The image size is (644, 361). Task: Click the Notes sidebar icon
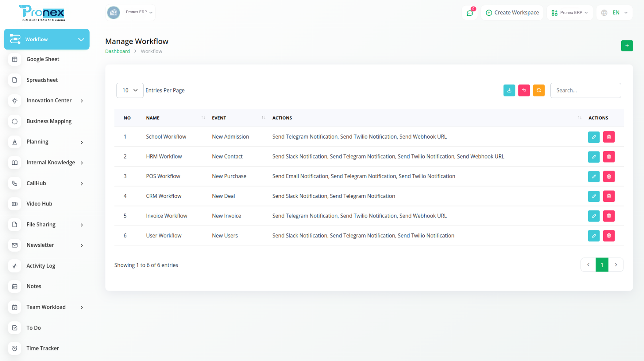point(15,287)
